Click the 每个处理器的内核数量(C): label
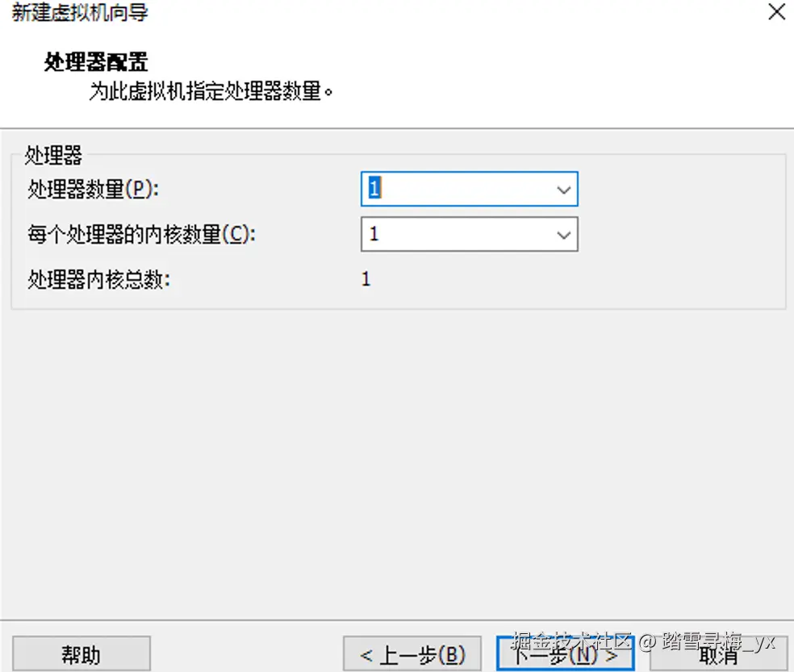794x672 pixels. tap(142, 235)
